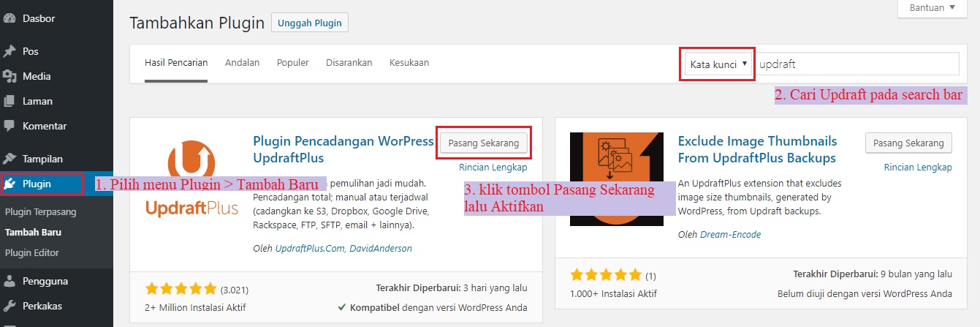Click the plugin search field containing updraft
This screenshot has height=327, width=980.
[856, 64]
